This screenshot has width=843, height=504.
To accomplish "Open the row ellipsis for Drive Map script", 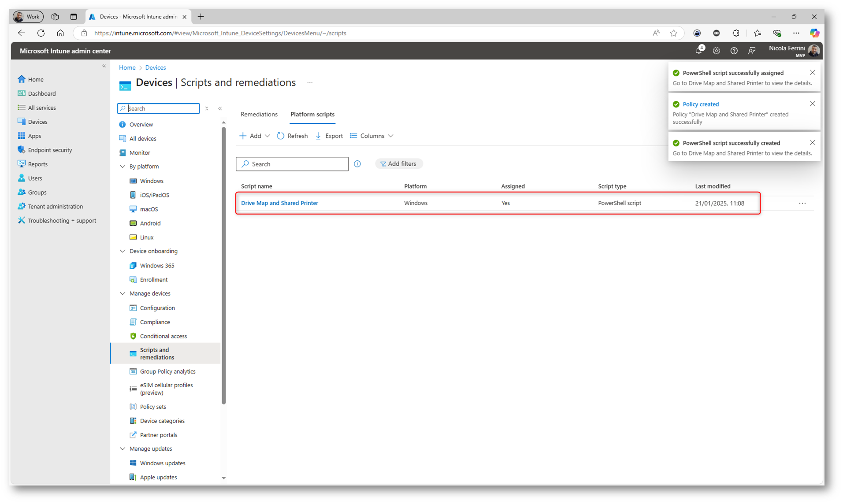I will pyautogui.click(x=802, y=203).
